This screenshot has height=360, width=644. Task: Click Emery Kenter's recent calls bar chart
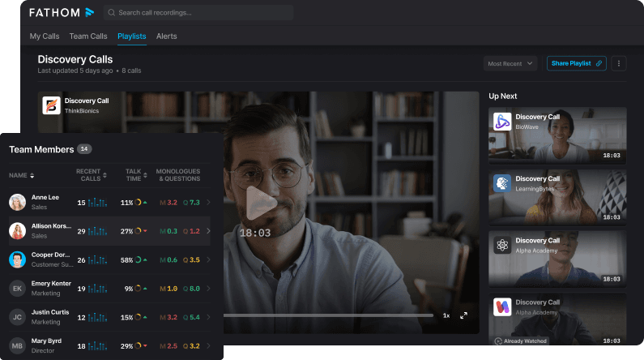coord(97,289)
